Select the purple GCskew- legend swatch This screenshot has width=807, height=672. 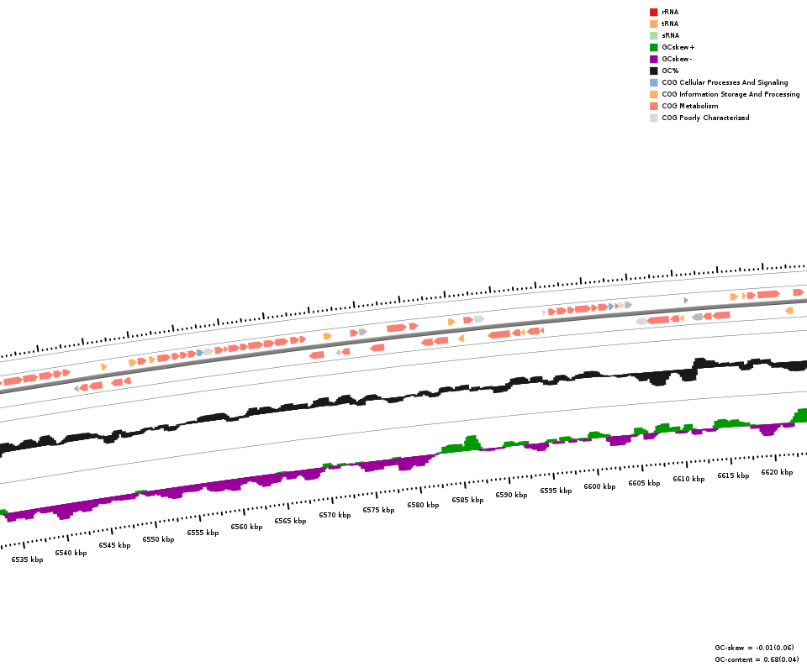pyautogui.click(x=653, y=59)
